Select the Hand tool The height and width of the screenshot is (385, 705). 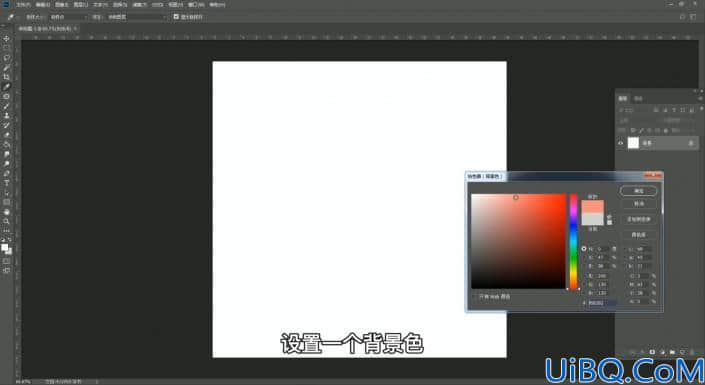[6, 212]
